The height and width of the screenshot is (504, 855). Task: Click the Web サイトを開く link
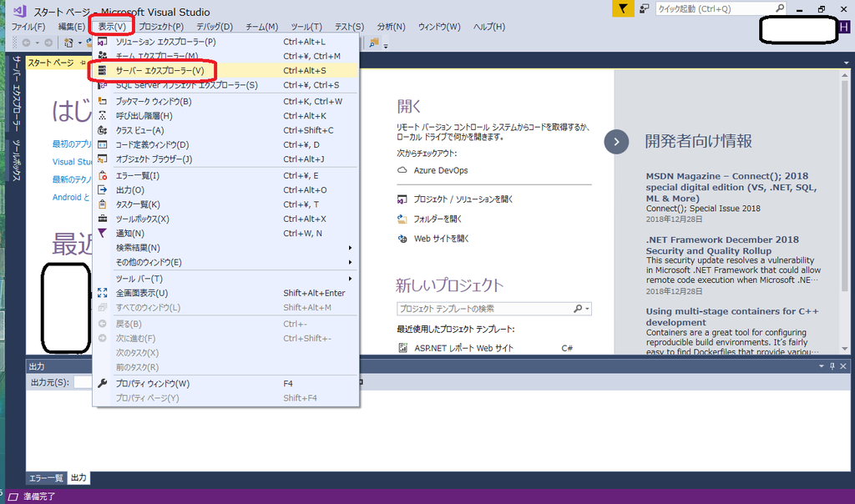coord(441,239)
